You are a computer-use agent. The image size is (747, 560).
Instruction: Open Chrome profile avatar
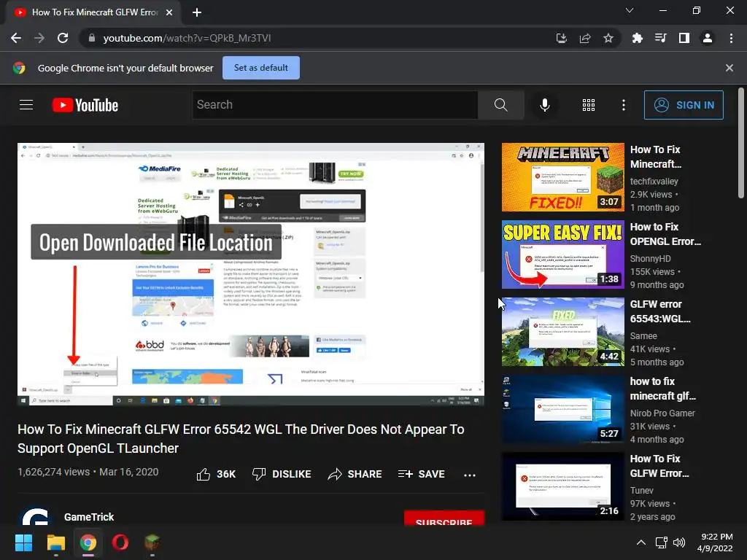708,38
